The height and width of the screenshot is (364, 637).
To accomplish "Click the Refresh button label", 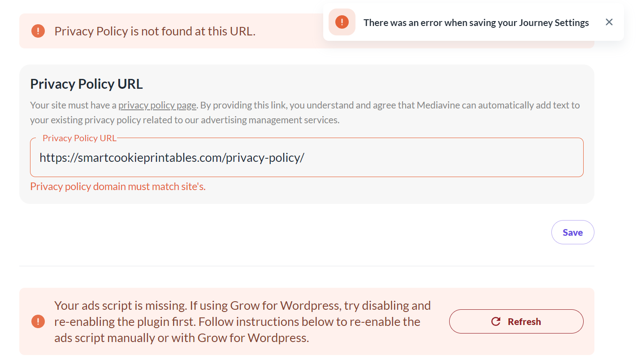I will pos(524,321).
